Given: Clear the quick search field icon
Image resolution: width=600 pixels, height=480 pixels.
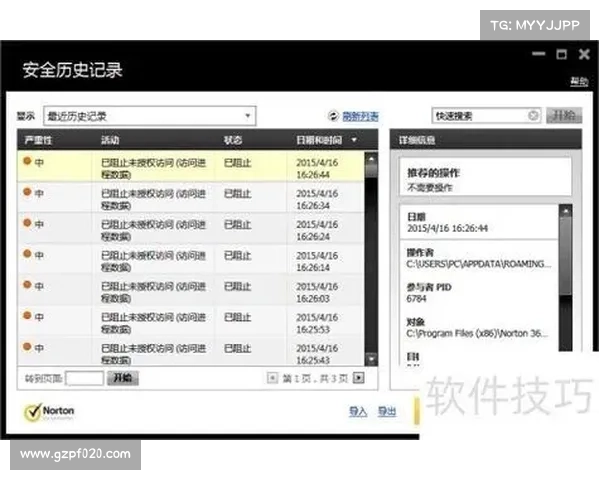Looking at the screenshot, I should (533, 115).
